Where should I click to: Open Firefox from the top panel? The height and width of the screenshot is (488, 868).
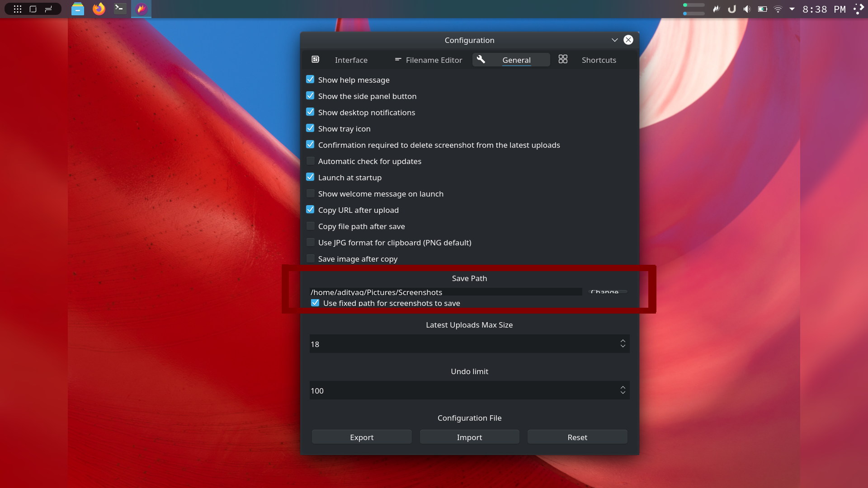click(x=99, y=9)
